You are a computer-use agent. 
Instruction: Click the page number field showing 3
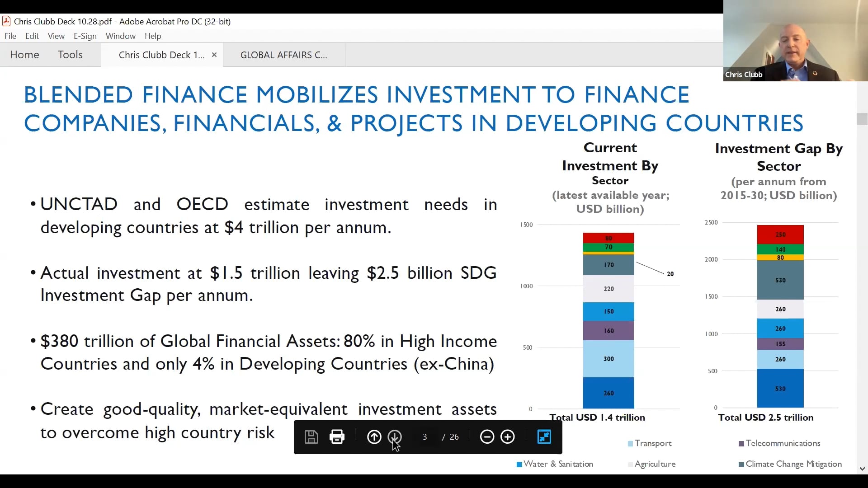(425, 436)
